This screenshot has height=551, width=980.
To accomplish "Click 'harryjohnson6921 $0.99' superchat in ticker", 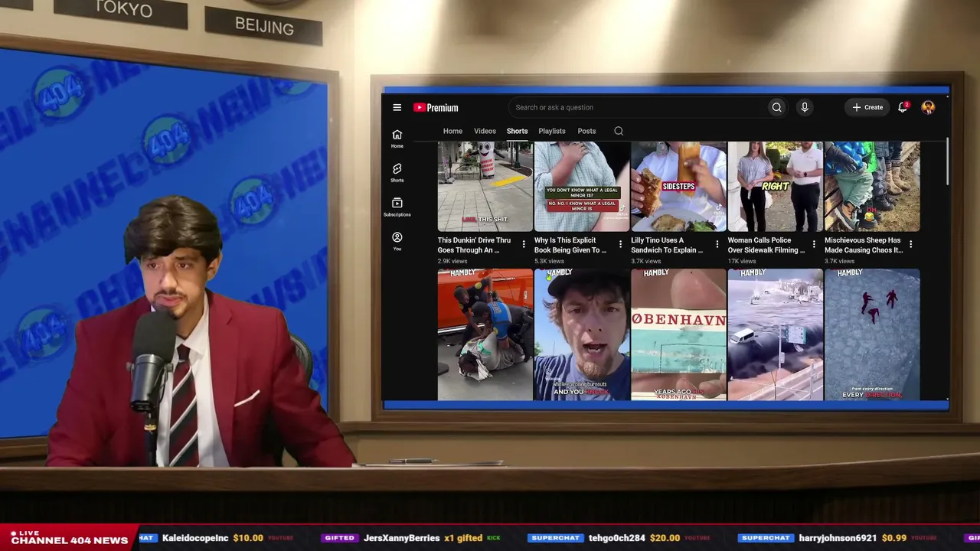I will pos(852,538).
